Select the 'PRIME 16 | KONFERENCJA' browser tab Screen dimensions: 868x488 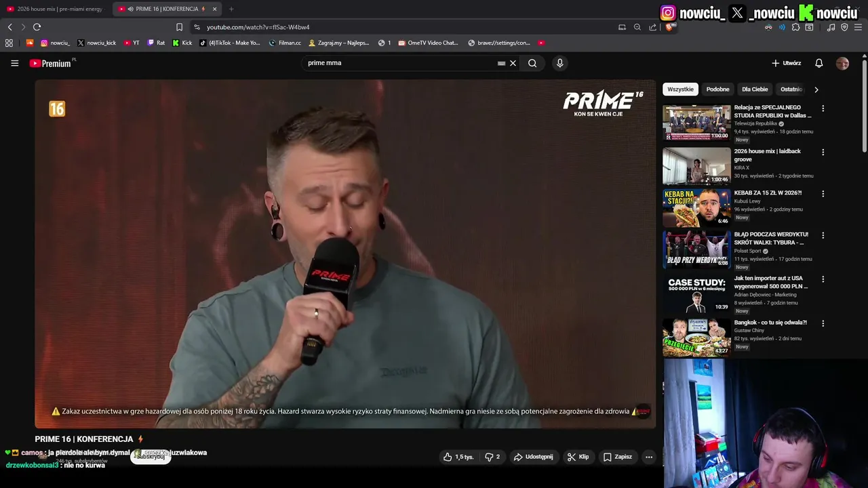coord(166,9)
